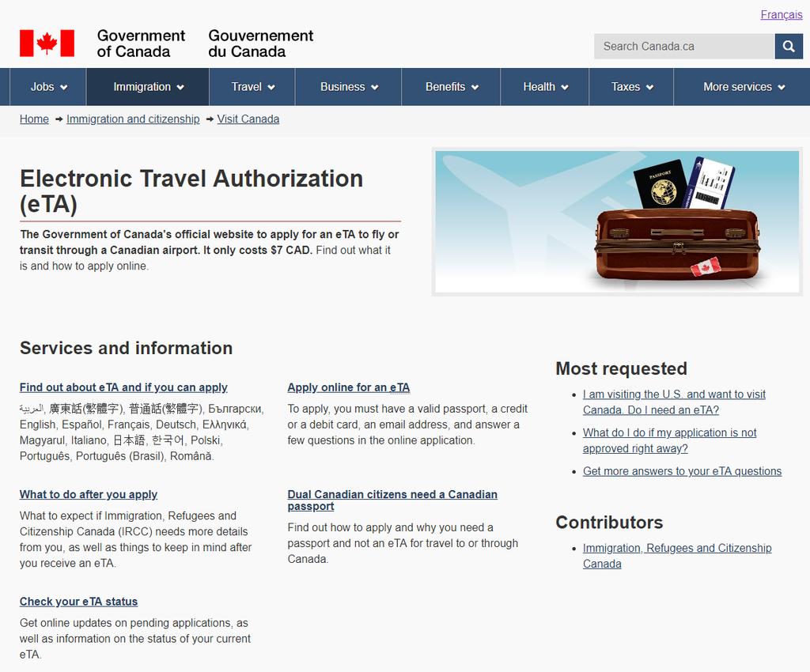810x672 pixels.
Task: Open the Immigration menu
Action: (x=148, y=87)
